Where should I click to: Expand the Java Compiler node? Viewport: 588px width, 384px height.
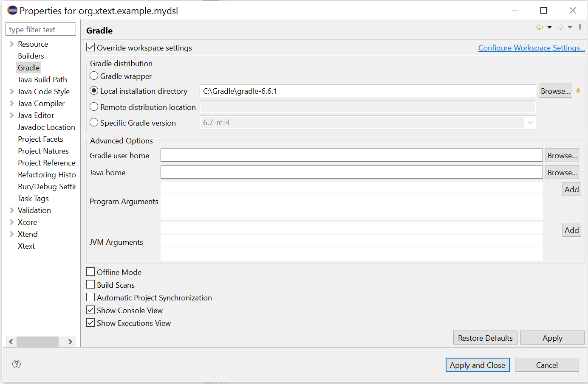(12, 103)
